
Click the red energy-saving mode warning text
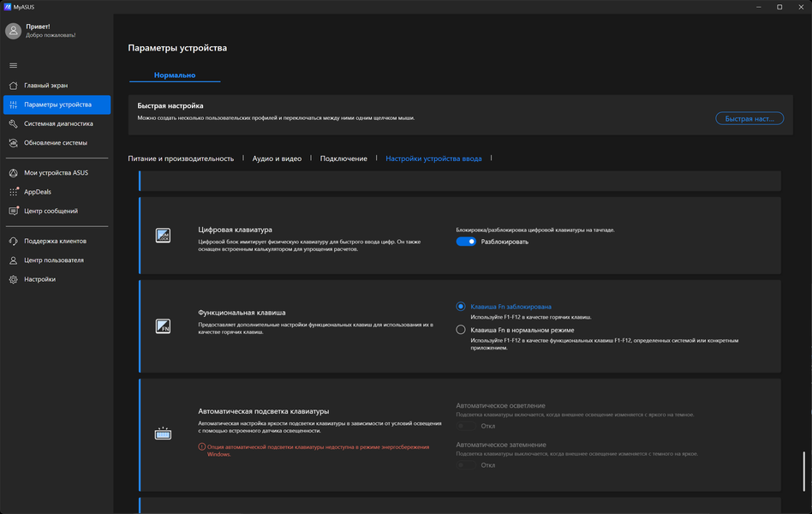(318, 451)
